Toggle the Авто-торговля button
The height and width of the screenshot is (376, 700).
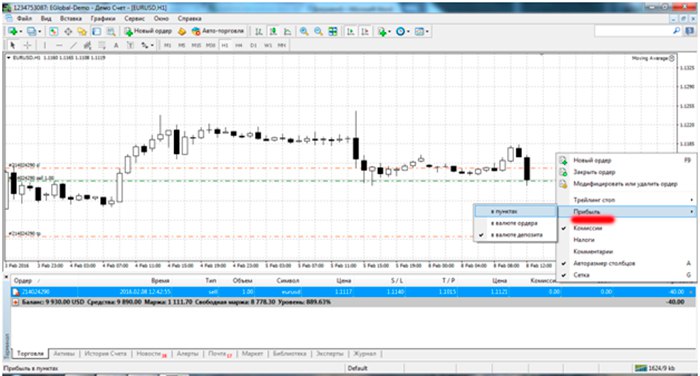pyautogui.click(x=218, y=31)
